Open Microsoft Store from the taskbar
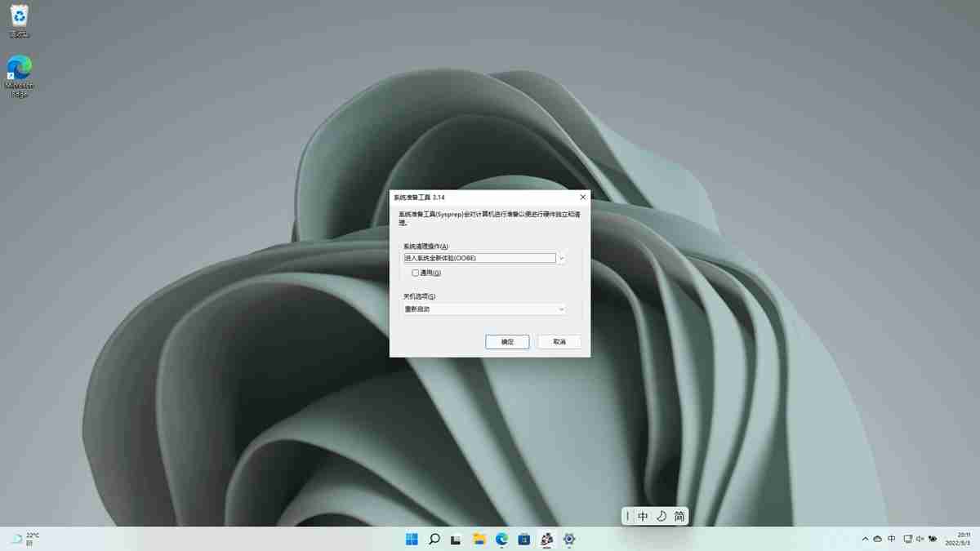The width and height of the screenshot is (980, 551). click(524, 539)
